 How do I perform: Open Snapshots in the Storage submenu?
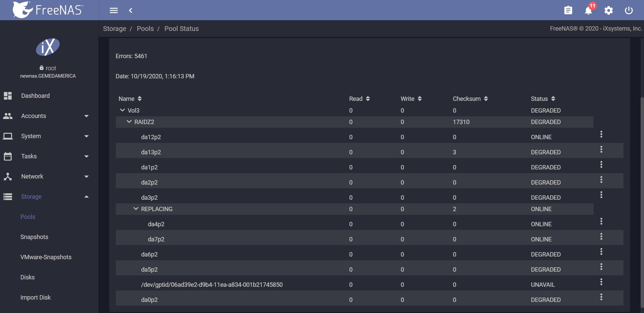[34, 237]
